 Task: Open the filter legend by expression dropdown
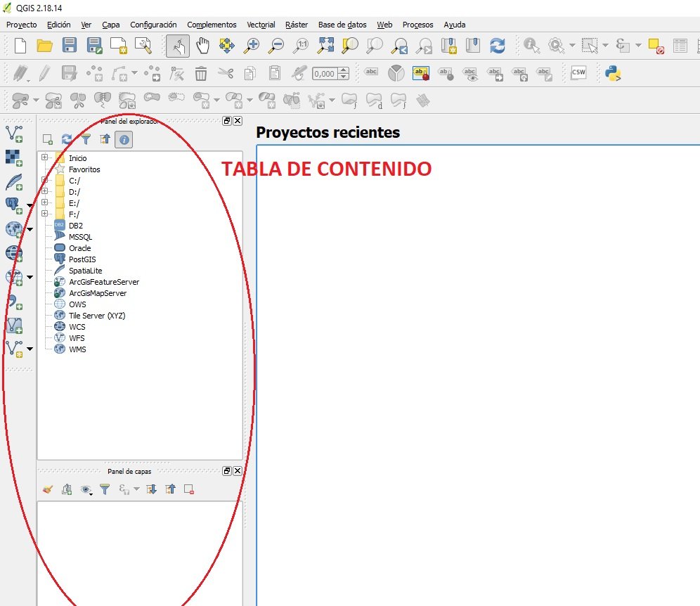(136, 489)
